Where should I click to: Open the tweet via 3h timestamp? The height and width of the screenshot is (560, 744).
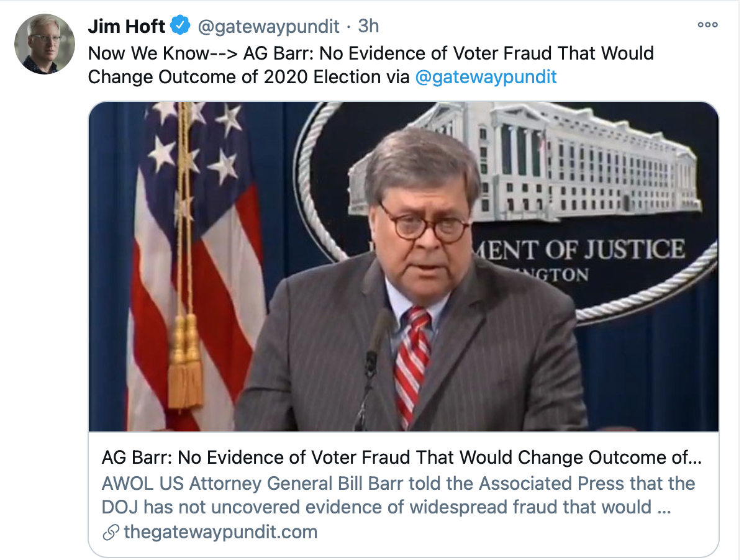[368, 26]
